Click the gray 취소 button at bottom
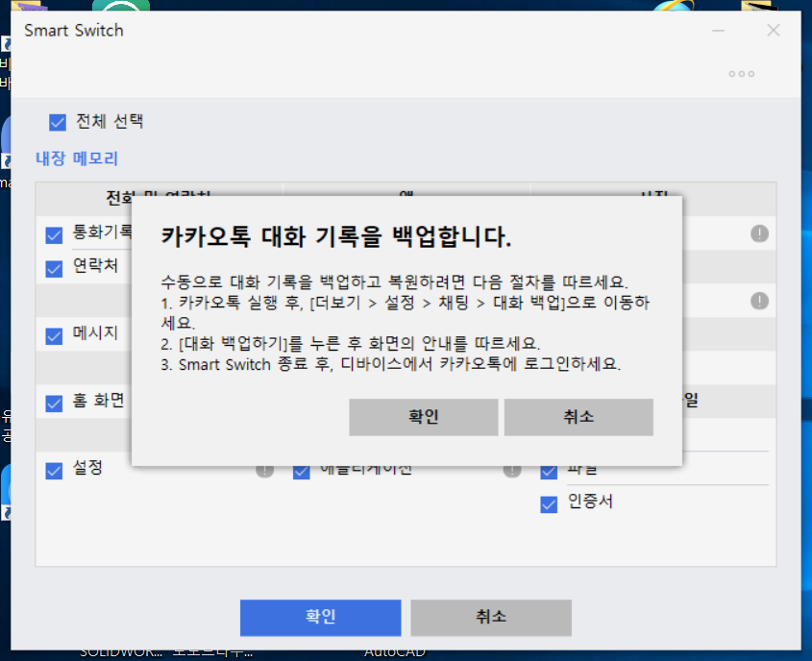Image resolution: width=812 pixels, height=661 pixels. pyautogui.click(x=491, y=617)
